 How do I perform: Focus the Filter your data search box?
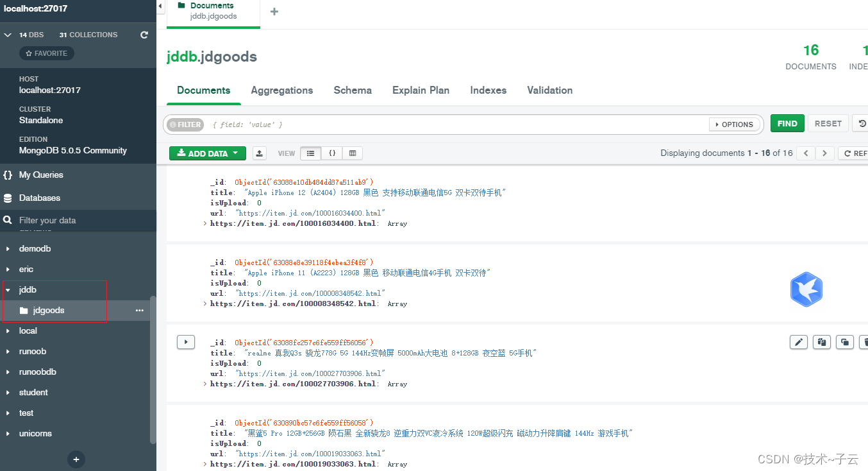[x=78, y=220]
